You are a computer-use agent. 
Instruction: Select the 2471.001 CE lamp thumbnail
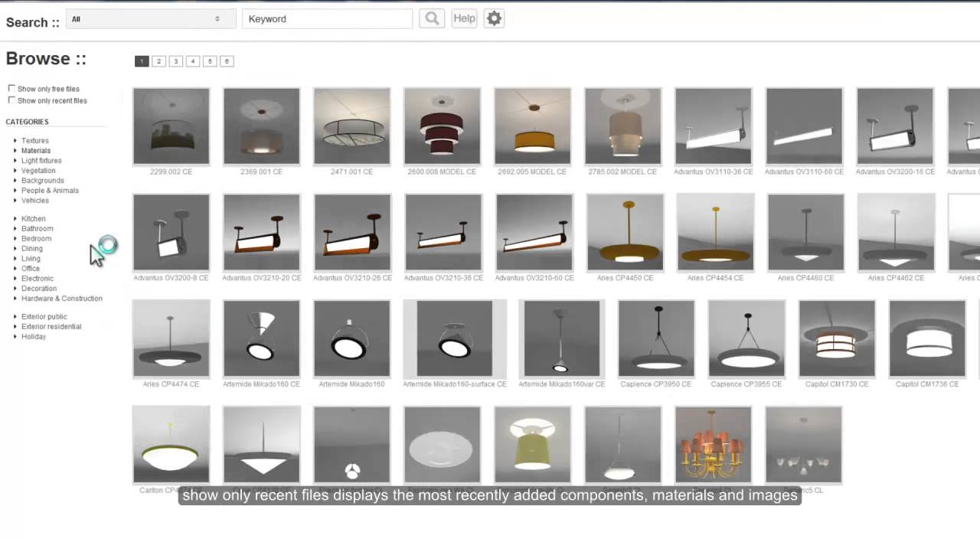tap(352, 126)
